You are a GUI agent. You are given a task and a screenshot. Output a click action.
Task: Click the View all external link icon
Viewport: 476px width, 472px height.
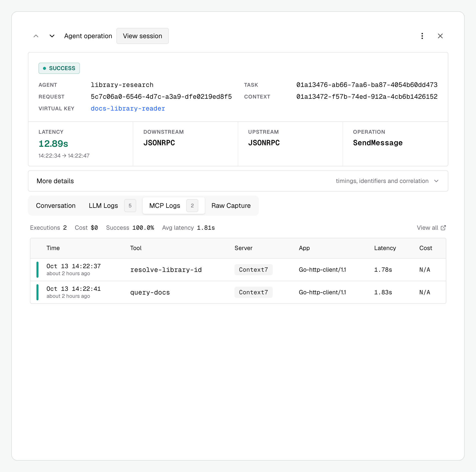pyautogui.click(x=443, y=228)
